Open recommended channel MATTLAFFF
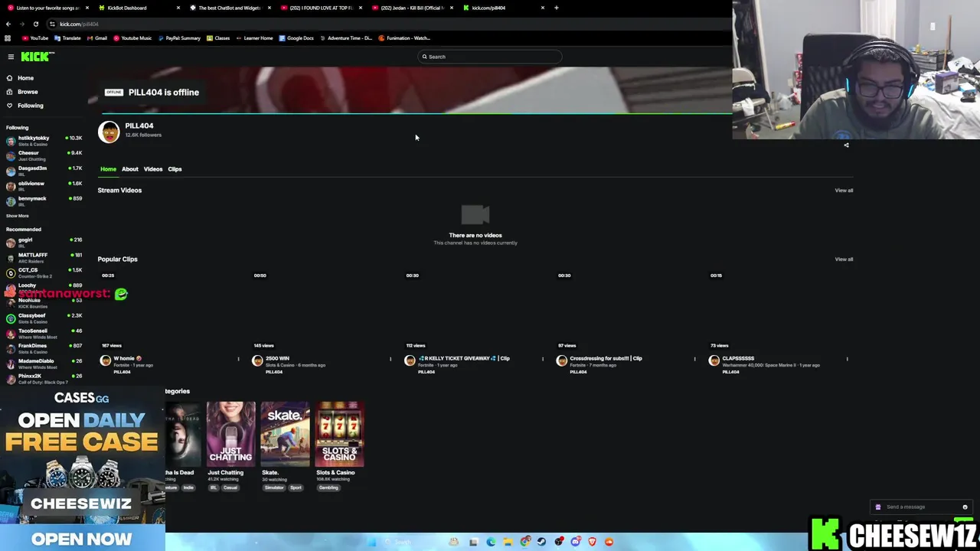 [x=43, y=258]
